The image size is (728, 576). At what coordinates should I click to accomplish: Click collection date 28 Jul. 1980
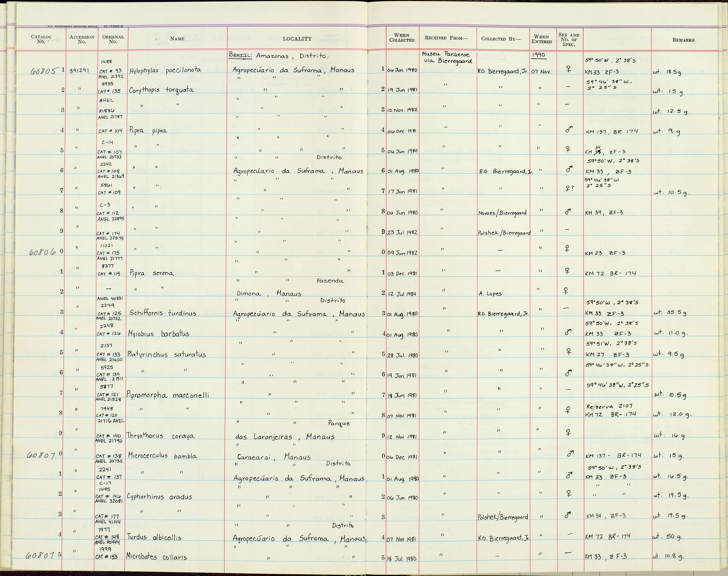point(402,355)
